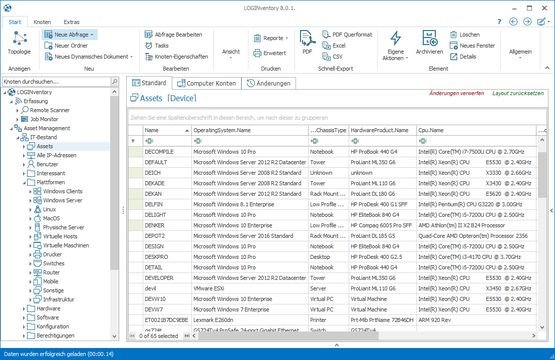Select the Computer Konten tab
The width and height of the screenshot is (555, 360).
click(x=207, y=83)
